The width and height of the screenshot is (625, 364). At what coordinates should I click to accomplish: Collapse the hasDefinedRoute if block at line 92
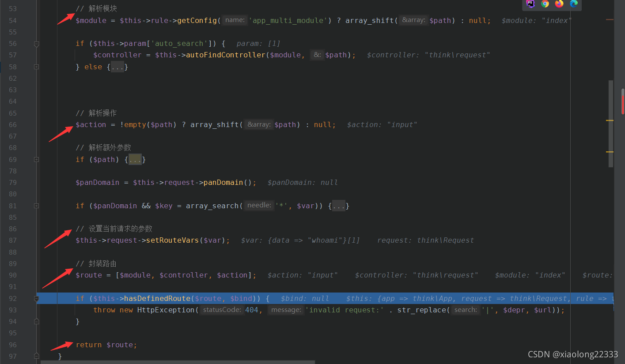click(37, 298)
